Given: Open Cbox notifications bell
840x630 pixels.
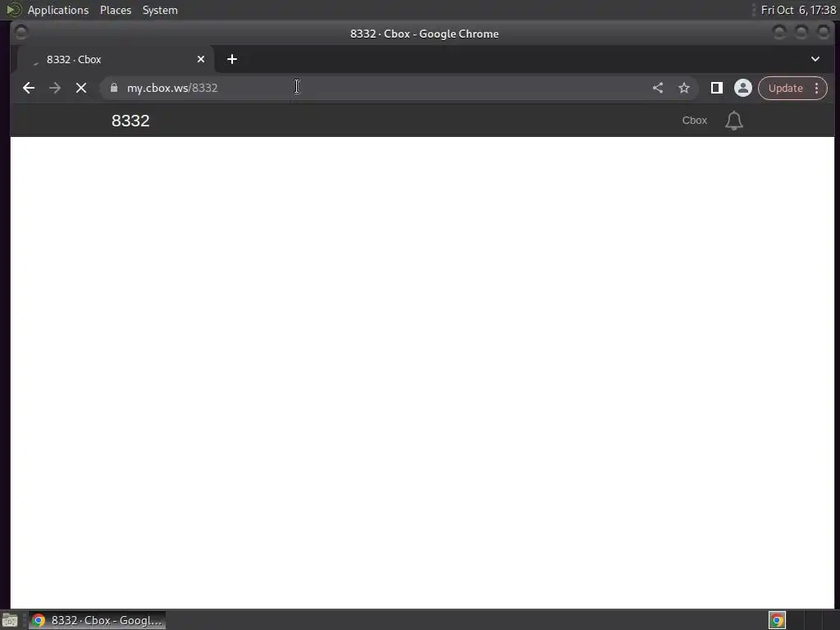Looking at the screenshot, I should click(734, 121).
